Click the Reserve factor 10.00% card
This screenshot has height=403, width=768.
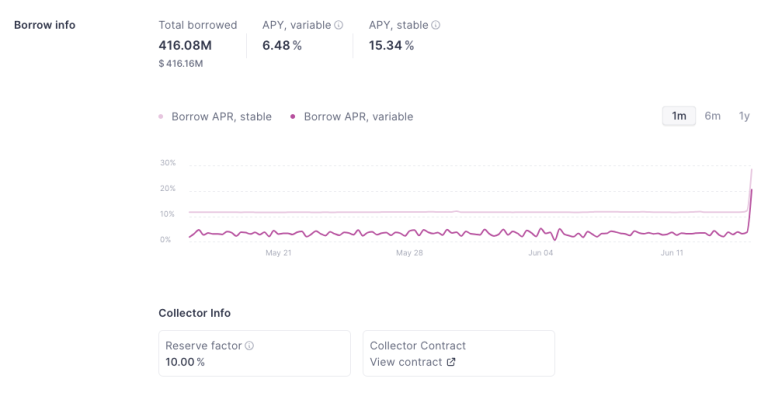pyautogui.click(x=254, y=353)
